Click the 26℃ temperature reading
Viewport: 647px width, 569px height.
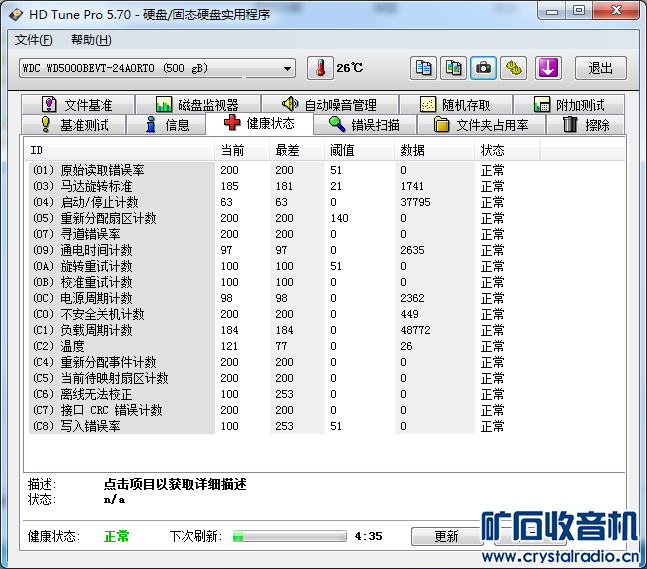[349, 68]
